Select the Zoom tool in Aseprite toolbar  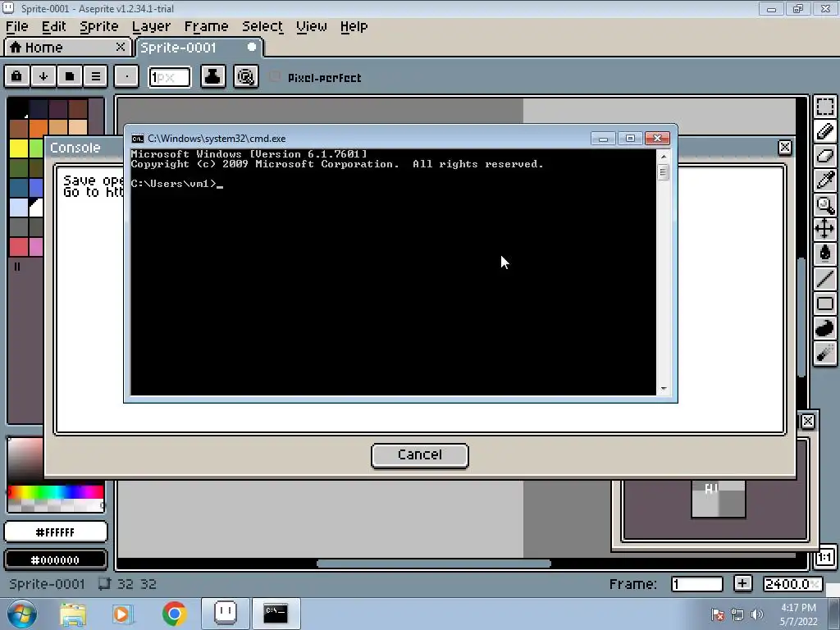coord(825,205)
